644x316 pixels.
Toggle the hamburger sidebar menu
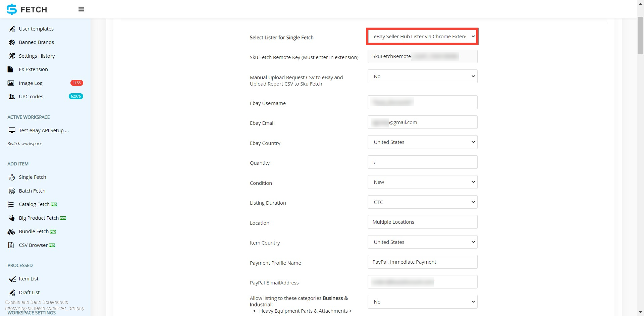point(81,9)
